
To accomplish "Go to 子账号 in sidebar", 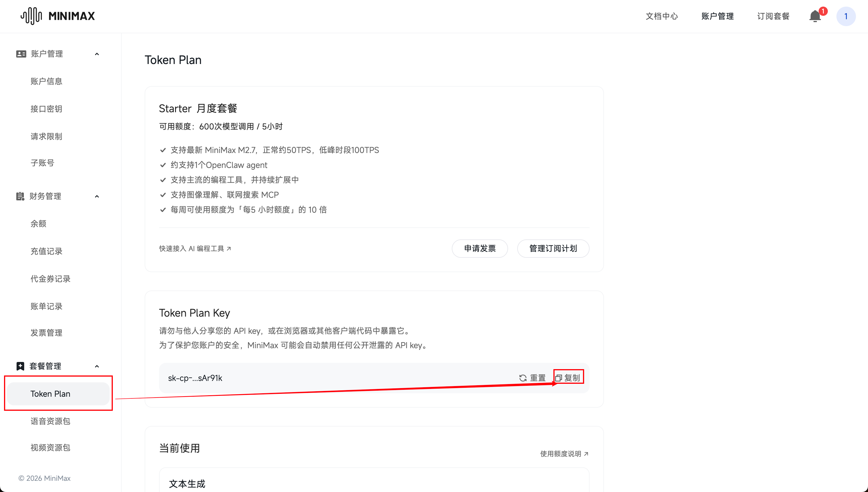I will (42, 163).
